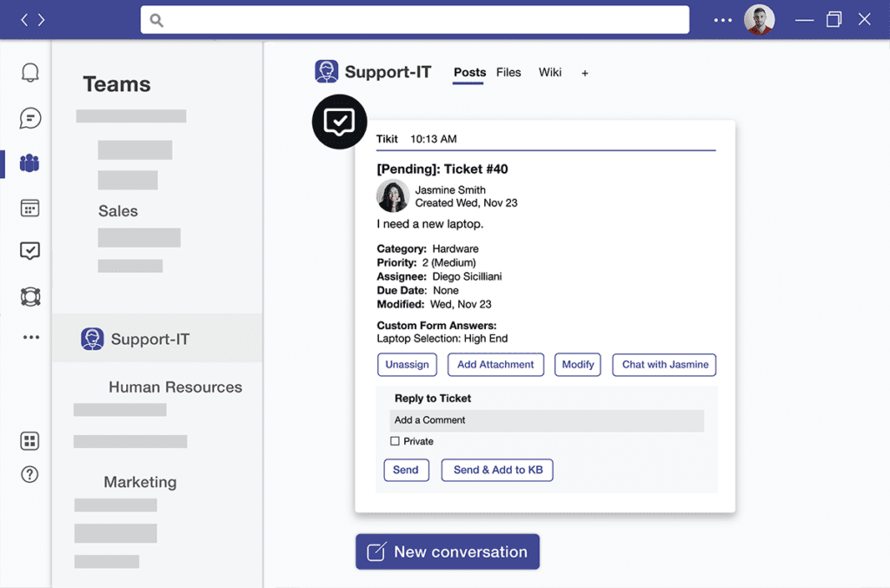Click the Add a Comment field

click(546, 420)
